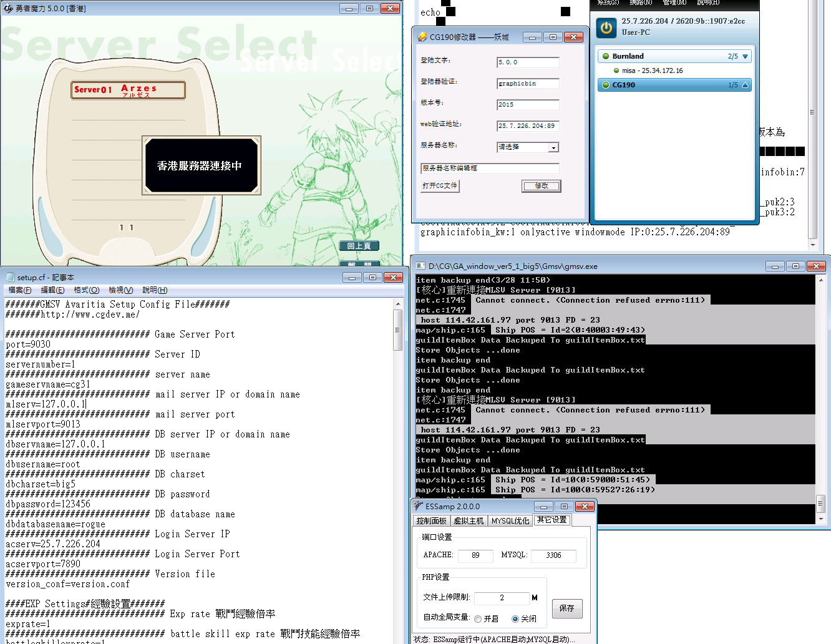The height and width of the screenshot is (644, 831).
Task: Click the green status dot beside Burnland
Action: click(605, 56)
